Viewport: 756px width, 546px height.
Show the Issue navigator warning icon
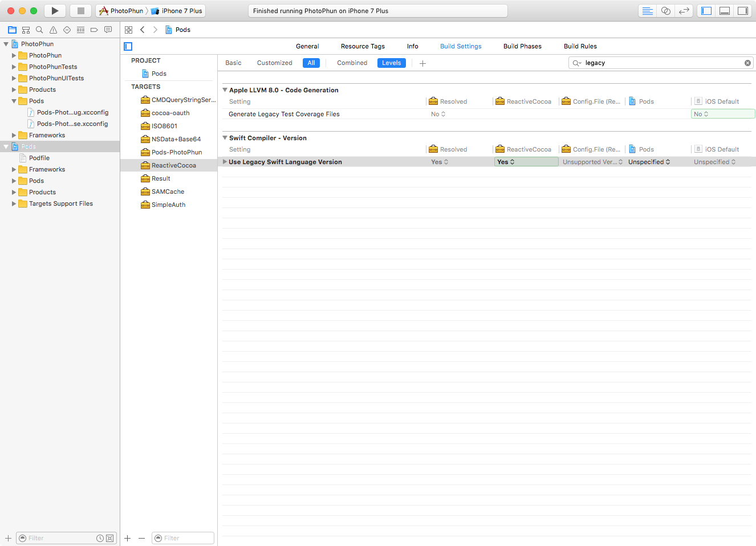(53, 30)
